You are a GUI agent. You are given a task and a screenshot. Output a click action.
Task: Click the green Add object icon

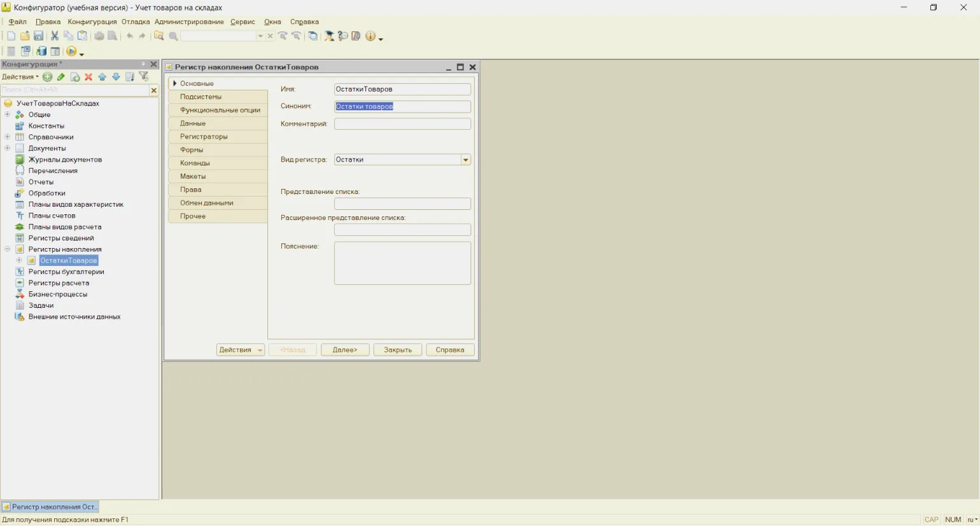(48, 77)
